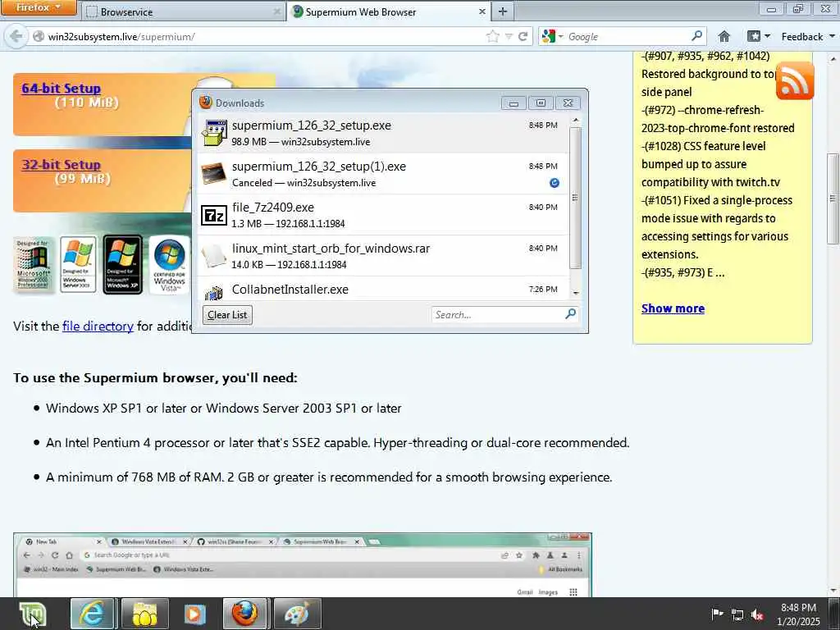Open the media player taskbar icon
This screenshot has width=840, height=630.
pyautogui.click(x=194, y=614)
